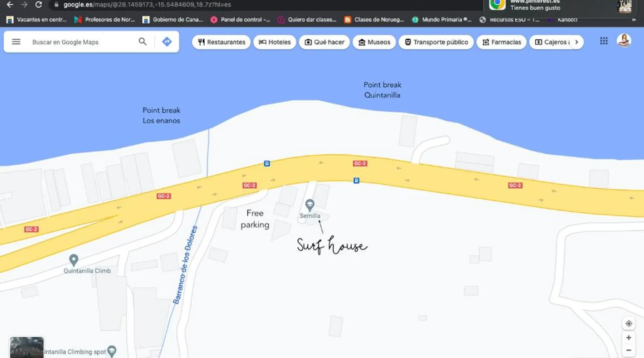The width and height of the screenshot is (644, 358).
Task: Select the Transporte público chip
Action: coord(436,42)
